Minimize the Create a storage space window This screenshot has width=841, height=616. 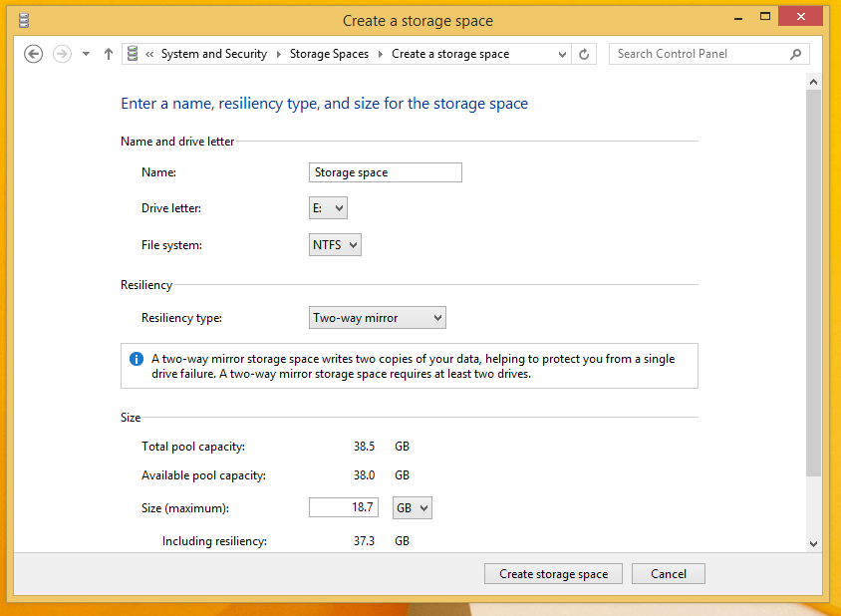coord(738,17)
